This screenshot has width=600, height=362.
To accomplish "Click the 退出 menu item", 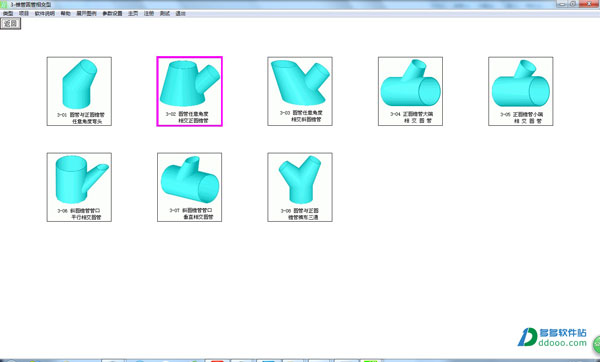I will point(180,13).
